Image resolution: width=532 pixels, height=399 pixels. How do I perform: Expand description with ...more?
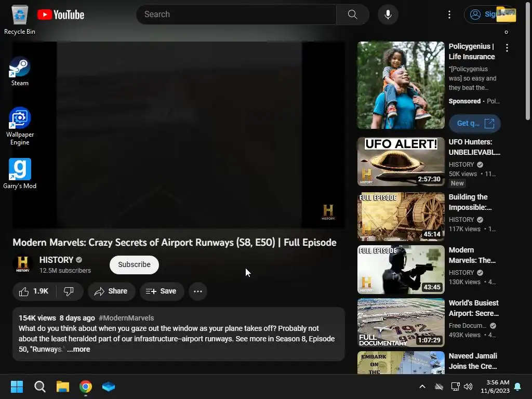pyautogui.click(x=79, y=349)
